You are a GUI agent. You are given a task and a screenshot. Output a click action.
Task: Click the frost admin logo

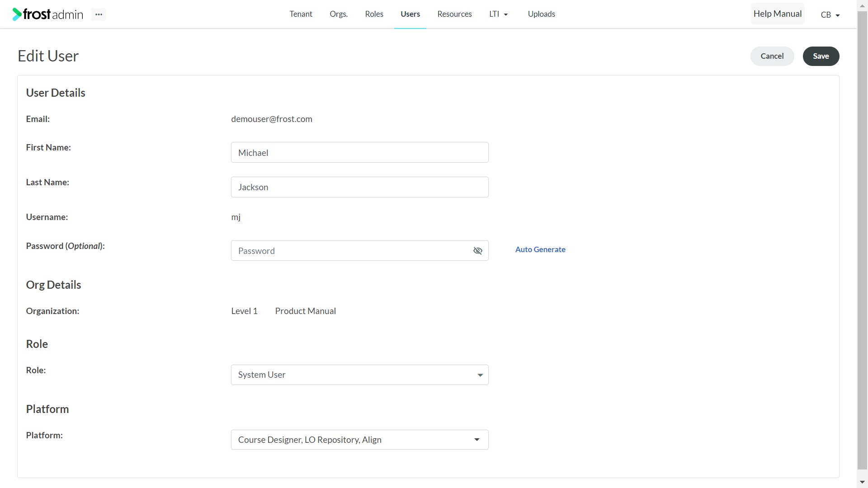point(48,14)
